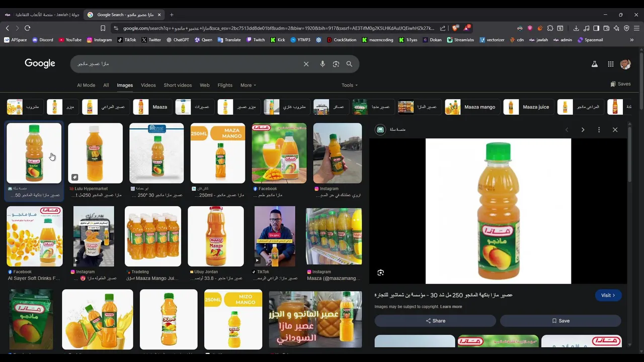Switch to the Web tab
The height and width of the screenshot is (362, 644).
[204, 85]
